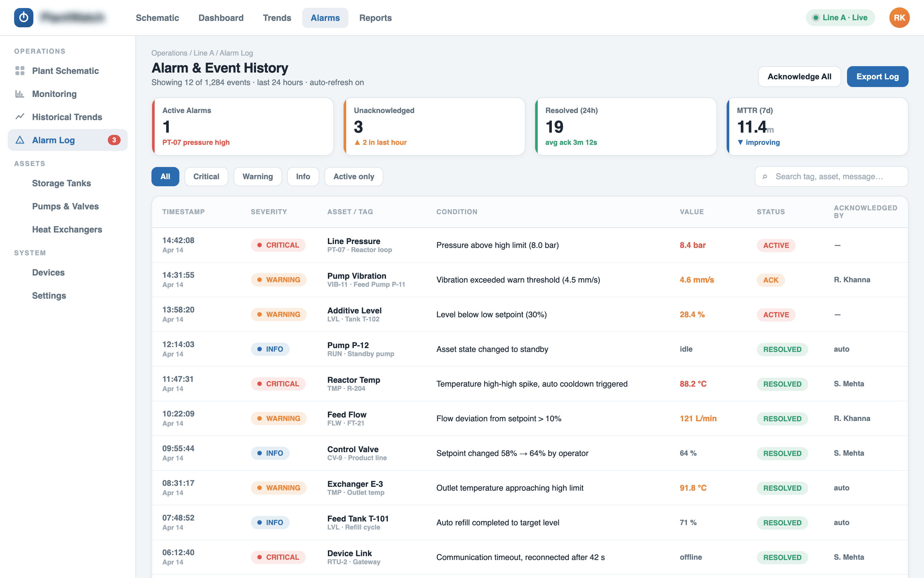924x578 pixels.
Task: Open Storage Tanks in sidebar
Action: click(x=68, y=183)
